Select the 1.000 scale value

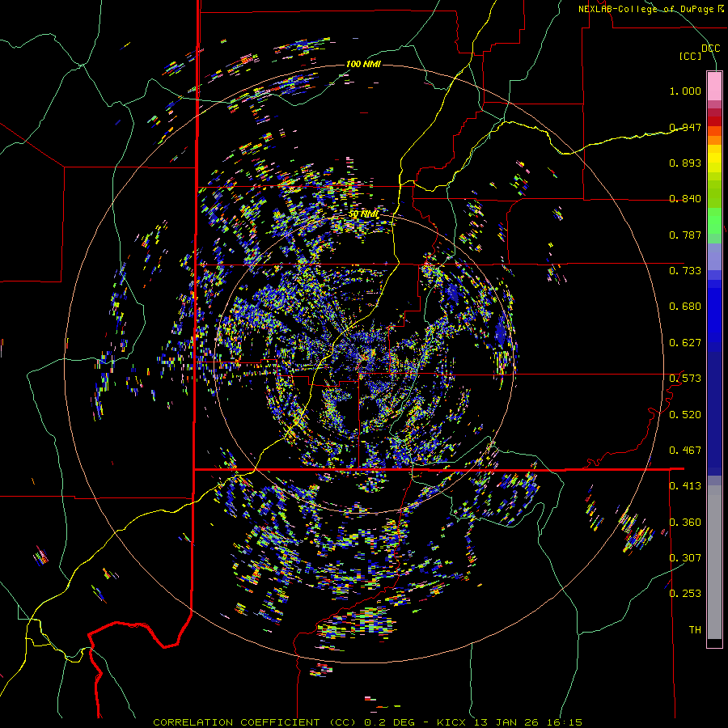pos(685,91)
